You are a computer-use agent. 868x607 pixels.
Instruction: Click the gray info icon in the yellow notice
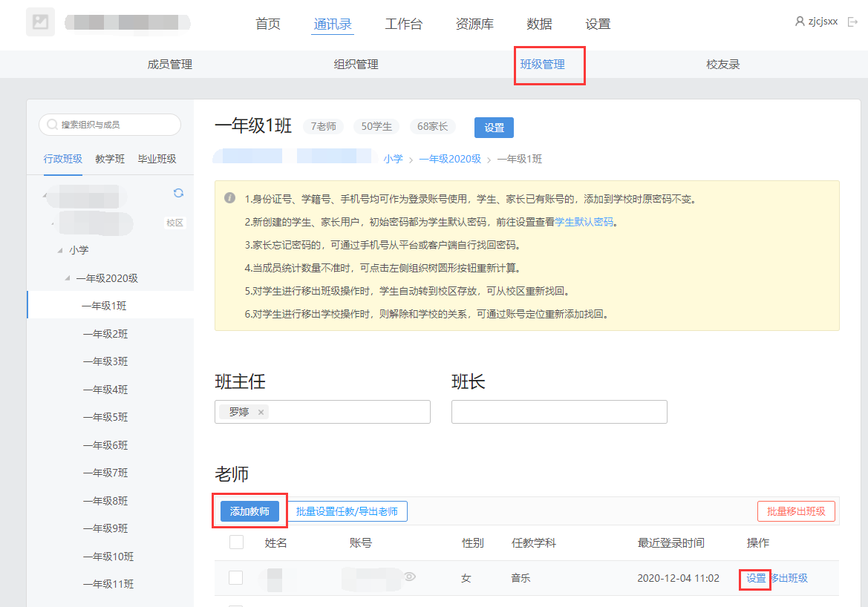[230, 199]
